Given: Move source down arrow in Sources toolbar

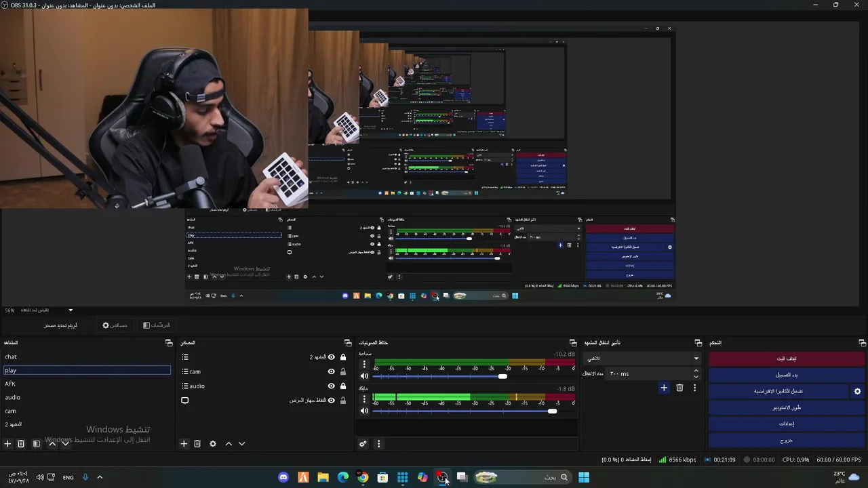Looking at the screenshot, I should (x=241, y=444).
